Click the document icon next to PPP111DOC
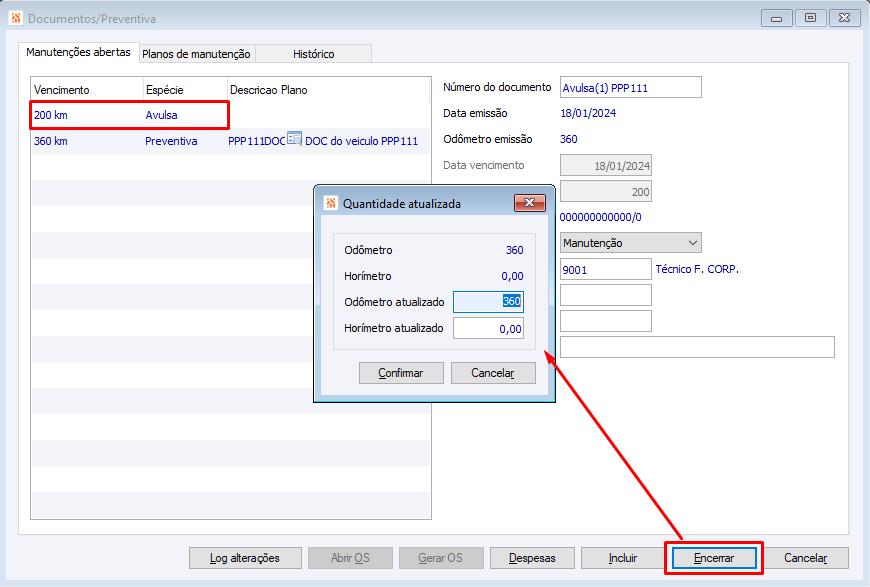The height and width of the screenshot is (587, 870). pyautogui.click(x=295, y=139)
